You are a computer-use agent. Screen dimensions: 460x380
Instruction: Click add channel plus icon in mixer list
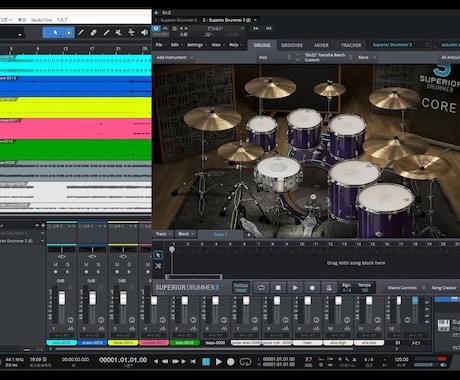[43, 225]
